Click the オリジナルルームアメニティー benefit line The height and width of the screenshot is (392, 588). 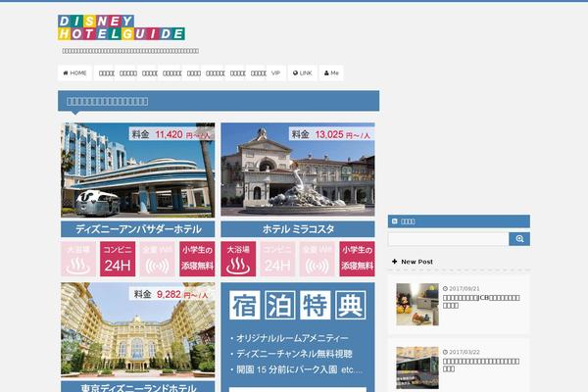289,338
